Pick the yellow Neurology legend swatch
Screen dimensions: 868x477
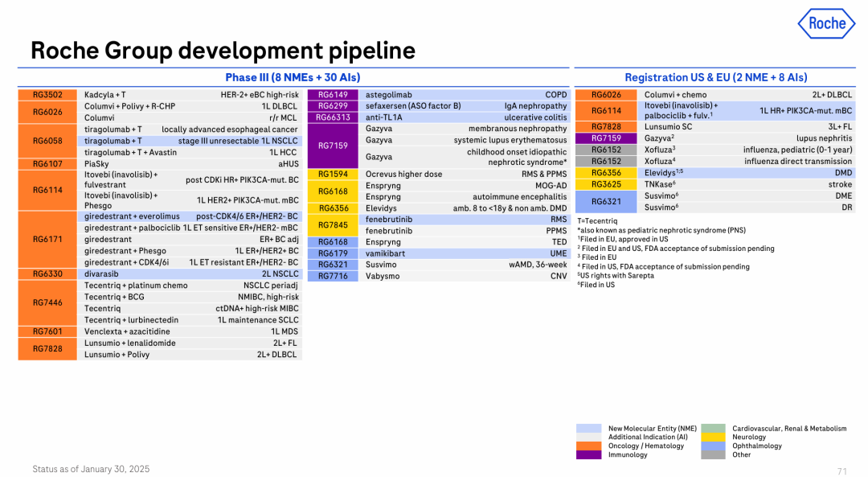713,437
